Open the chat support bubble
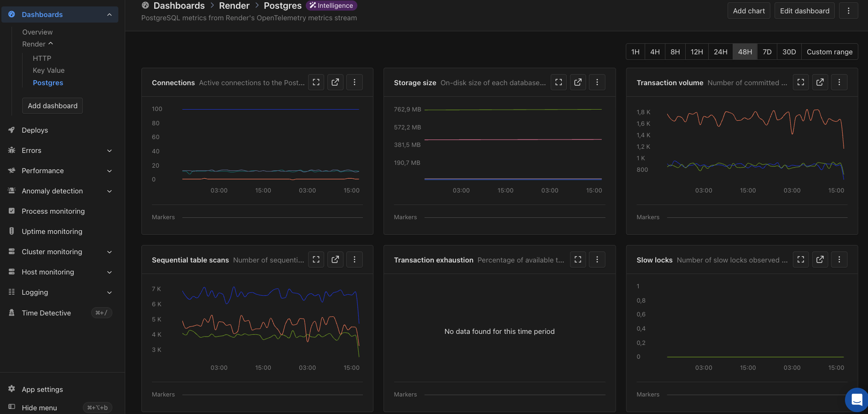This screenshot has height=414, width=868. (857, 400)
